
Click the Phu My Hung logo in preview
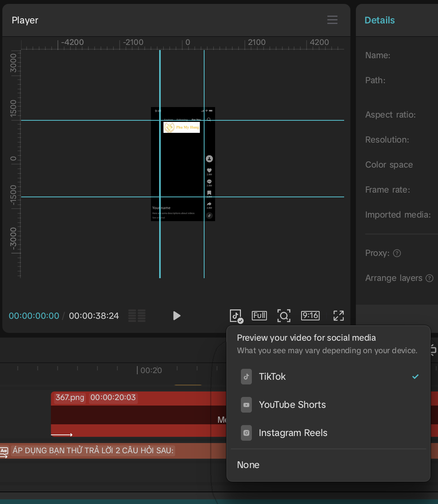181,127
